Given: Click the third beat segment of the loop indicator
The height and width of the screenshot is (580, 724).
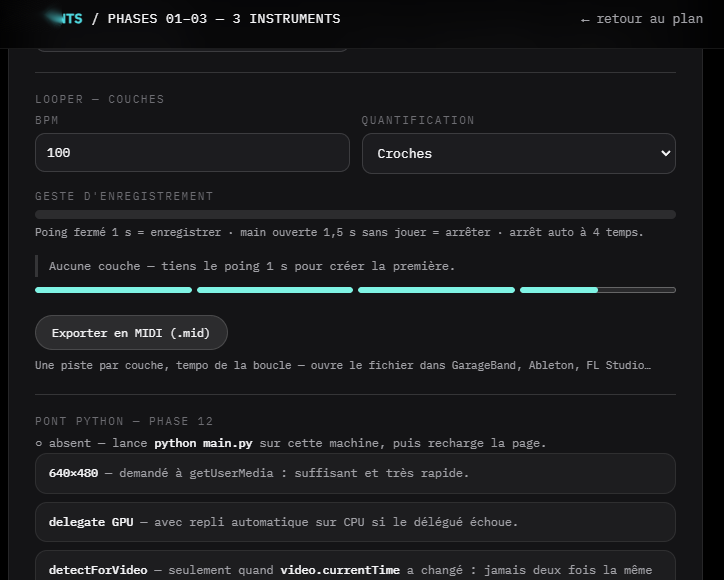Looking at the screenshot, I should (x=436, y=290).
